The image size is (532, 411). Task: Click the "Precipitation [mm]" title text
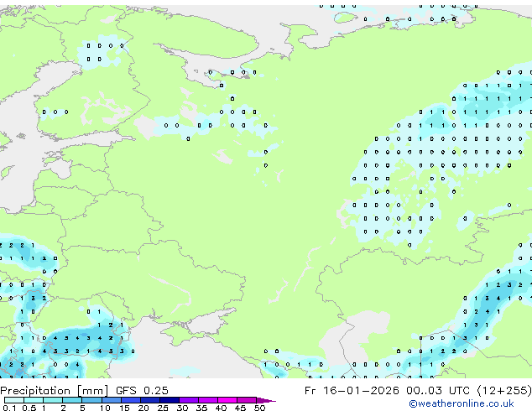click(55, 391)
